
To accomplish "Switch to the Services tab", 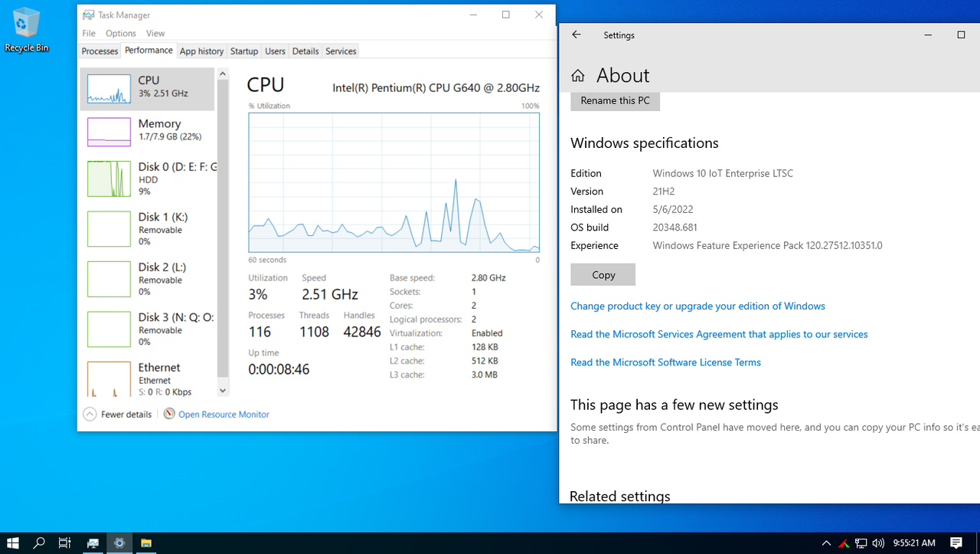I will tap(341, 51).
